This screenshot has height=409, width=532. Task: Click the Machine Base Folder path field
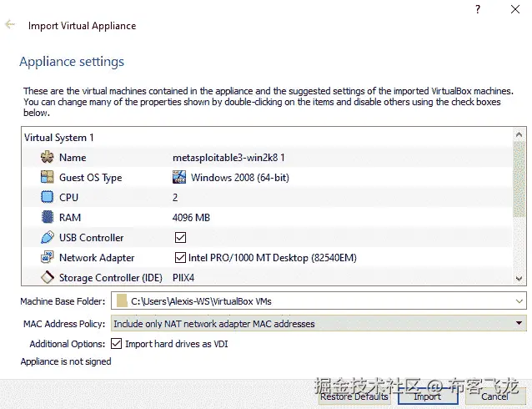[x=319, y=301]
